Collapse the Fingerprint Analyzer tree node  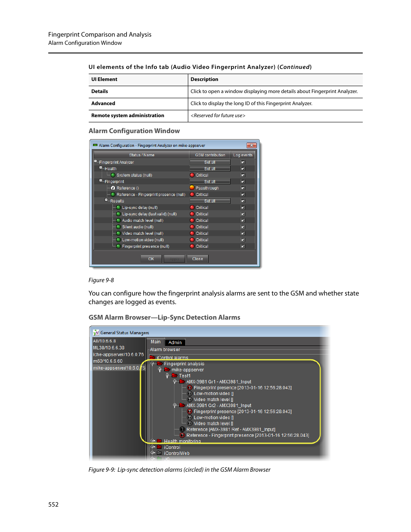[96, 161]
